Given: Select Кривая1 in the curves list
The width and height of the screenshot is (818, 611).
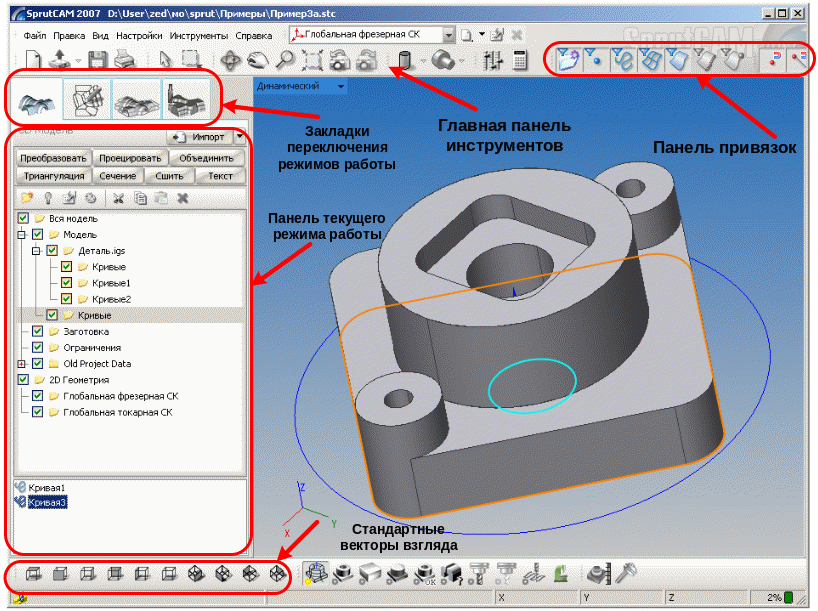Looking at the screenshot, I should click(48, 487).
